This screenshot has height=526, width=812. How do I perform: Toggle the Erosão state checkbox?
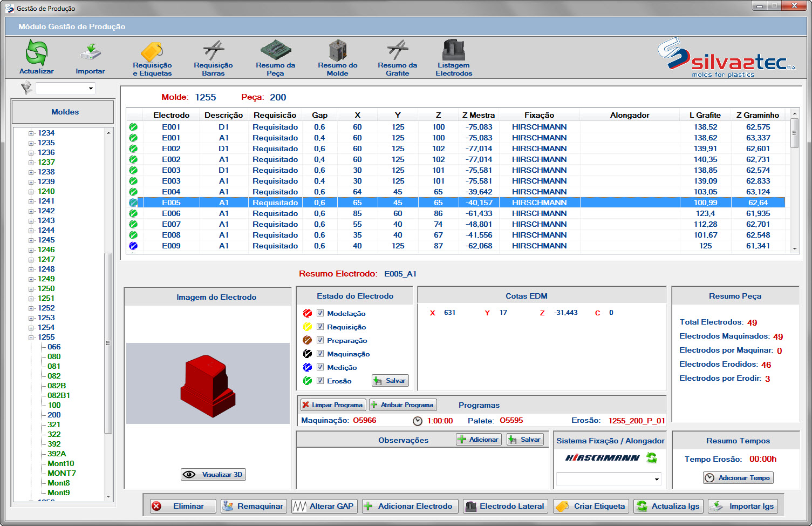click(x=320, y=381)
